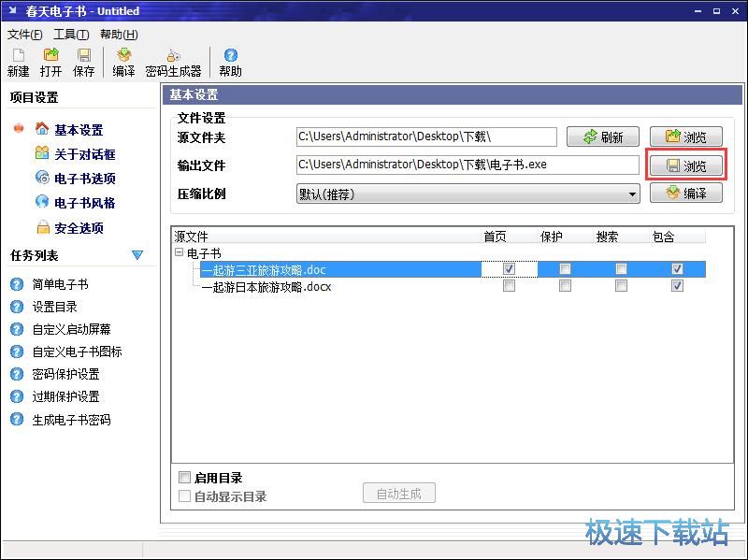Select 基本设置 in project settings sidebar
Viewport: 748px width, 560px height.
79,130
